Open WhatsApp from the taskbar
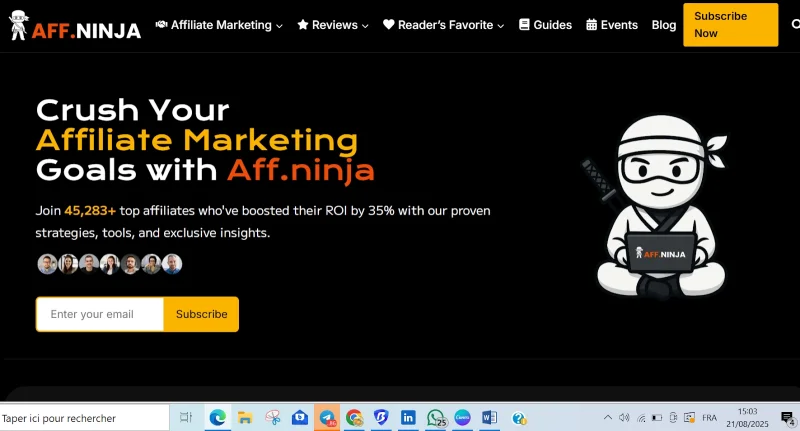 coord(436,418)
